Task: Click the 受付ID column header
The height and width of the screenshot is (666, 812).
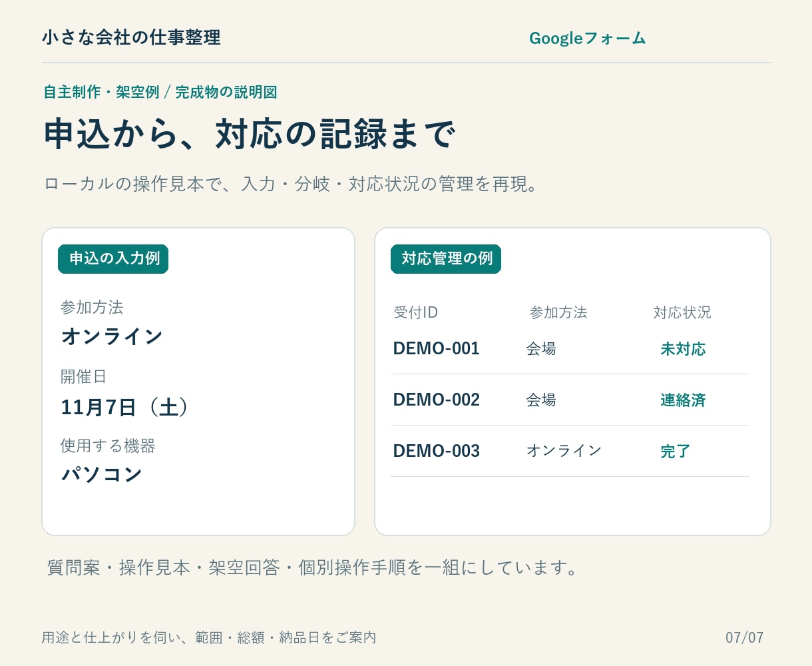Action: pos(415,312)
